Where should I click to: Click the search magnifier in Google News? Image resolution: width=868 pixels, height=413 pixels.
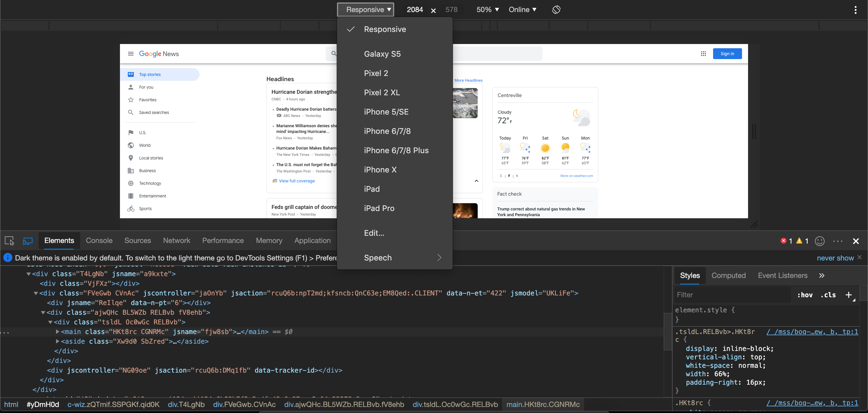click(x=334, y=53)
